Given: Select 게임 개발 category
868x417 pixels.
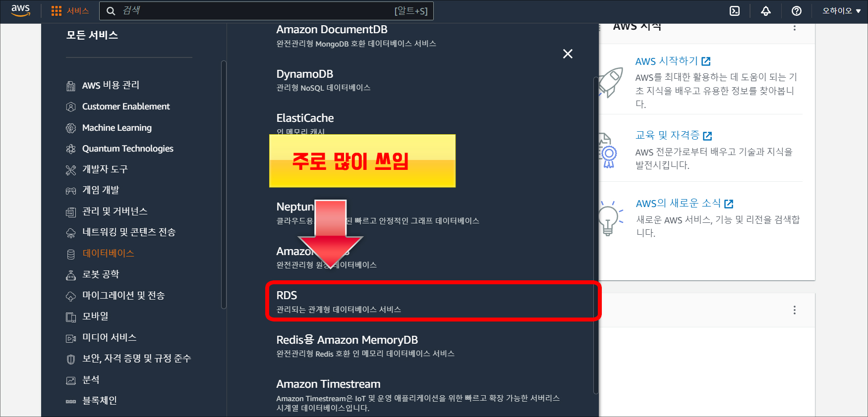Looking at the screenshot, I should click(101, 190).
